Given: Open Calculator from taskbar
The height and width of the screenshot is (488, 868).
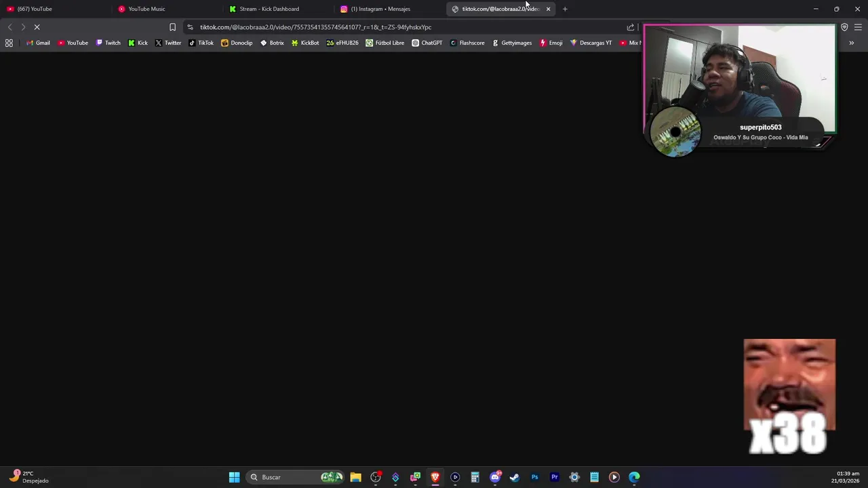Looking at the screenshot, I should point(475,477).
